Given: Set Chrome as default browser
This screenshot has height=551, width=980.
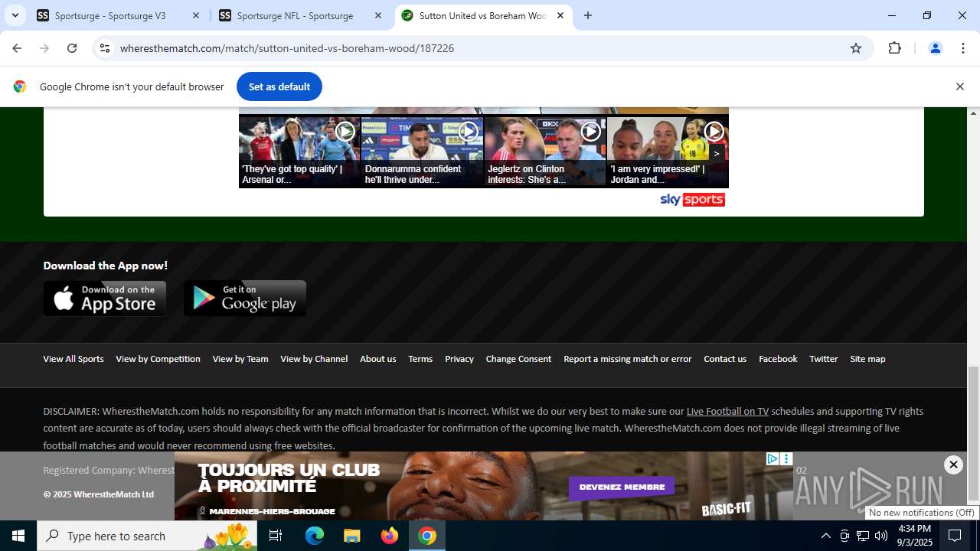Looking at the screenshot, I should 279,86.
